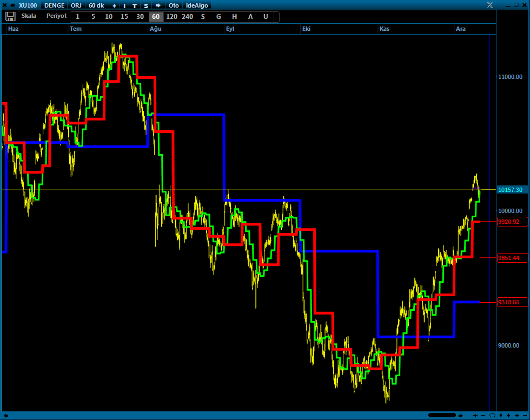Select the A (monthly) period
This screenshot has height=420, width=530.
click(250, 17)
